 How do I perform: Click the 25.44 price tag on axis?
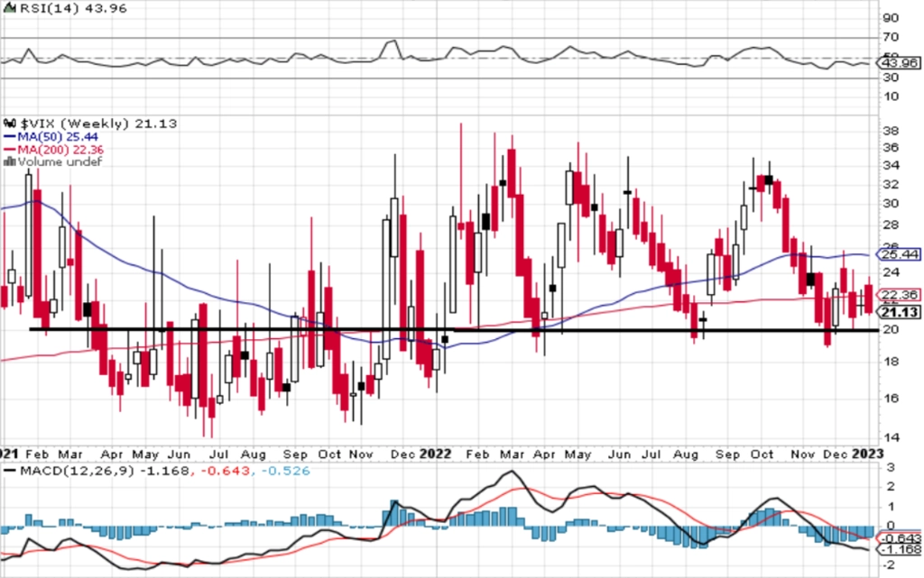(x=899, y=254)
